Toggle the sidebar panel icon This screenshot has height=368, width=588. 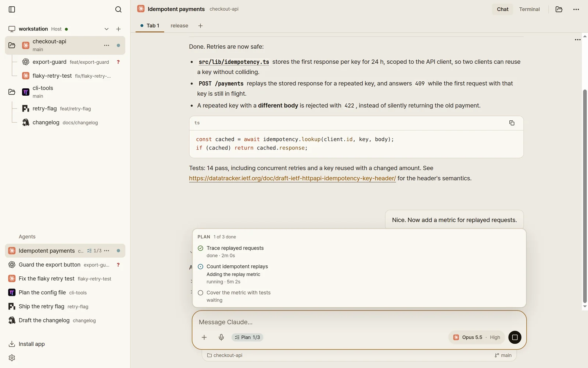[x=12, y=9]
